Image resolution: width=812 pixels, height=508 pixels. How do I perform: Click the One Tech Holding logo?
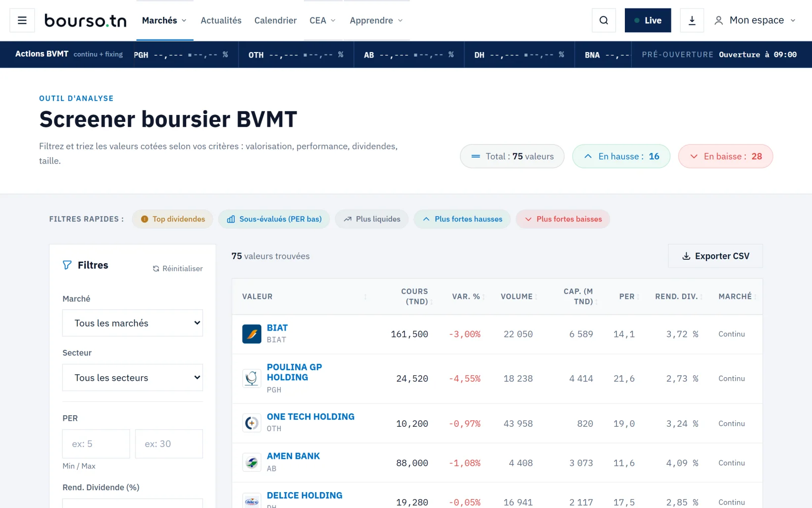(252, 423)
